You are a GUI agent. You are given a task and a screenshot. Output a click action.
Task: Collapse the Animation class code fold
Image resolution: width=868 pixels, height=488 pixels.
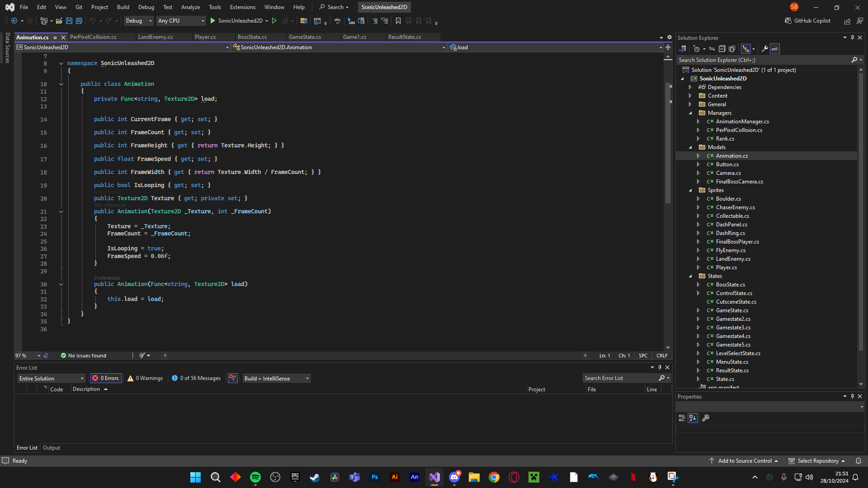pyautogui.click(x=61, y=84)
